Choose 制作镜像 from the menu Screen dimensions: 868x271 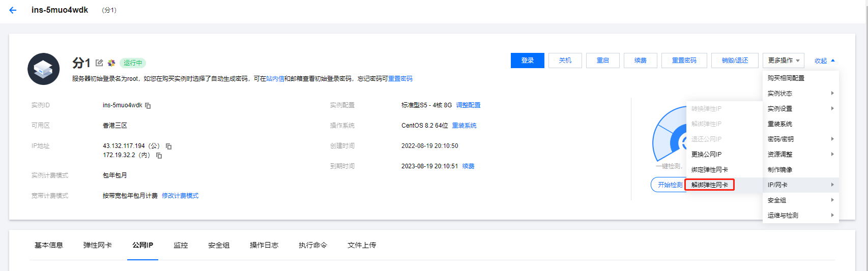point(780,170)
